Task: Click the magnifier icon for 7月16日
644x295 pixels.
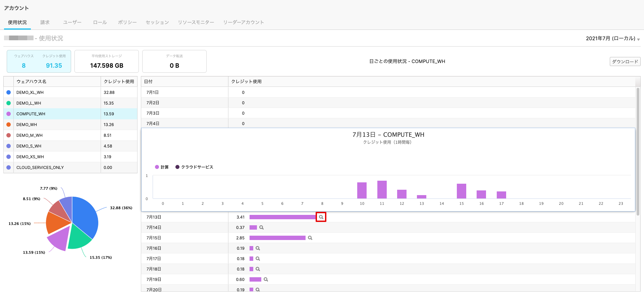Action: 258,248
